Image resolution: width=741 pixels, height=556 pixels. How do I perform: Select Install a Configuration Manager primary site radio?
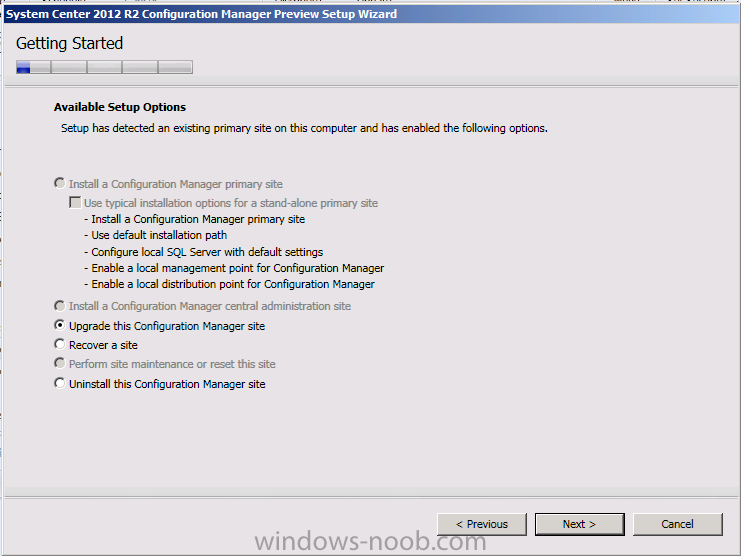pos(60,183)
